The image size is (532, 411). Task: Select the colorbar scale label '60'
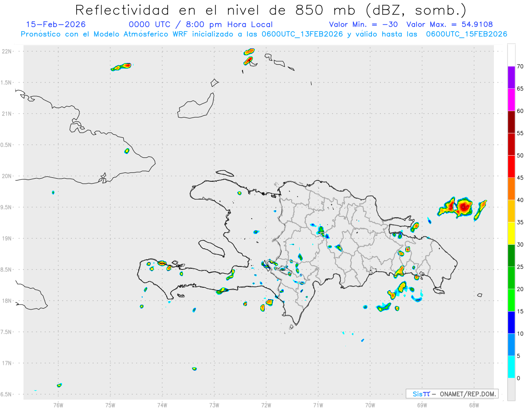(x=520, y=111)
